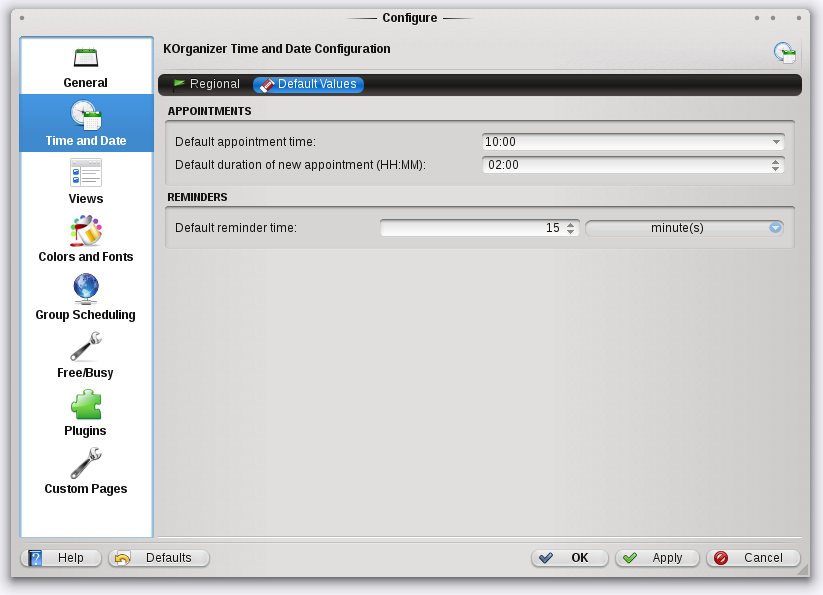Open the Custom Pages wrench icon
Viewport: 823px width, 595px height.
point(86,463)
